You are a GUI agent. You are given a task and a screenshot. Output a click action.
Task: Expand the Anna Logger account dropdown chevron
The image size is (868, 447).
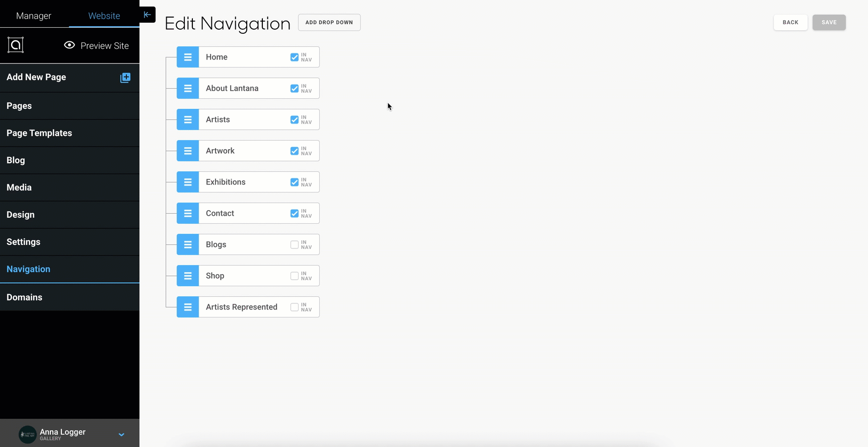(x=121, y=434)
